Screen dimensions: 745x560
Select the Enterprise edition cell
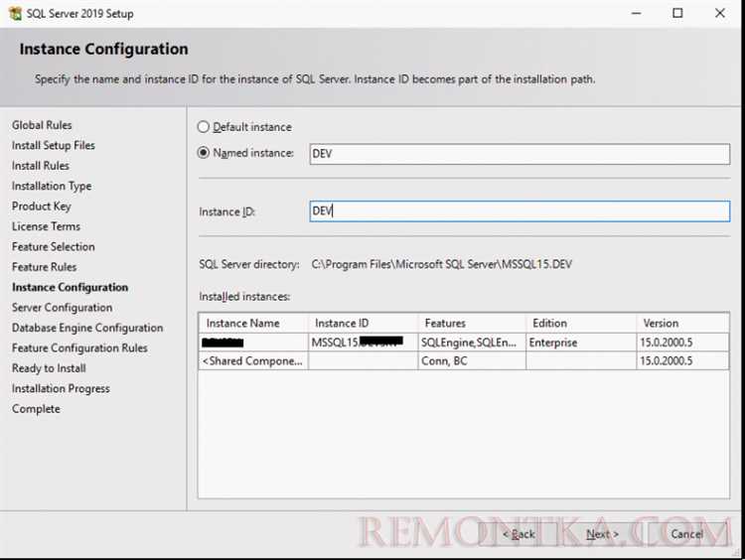(581, 343)
